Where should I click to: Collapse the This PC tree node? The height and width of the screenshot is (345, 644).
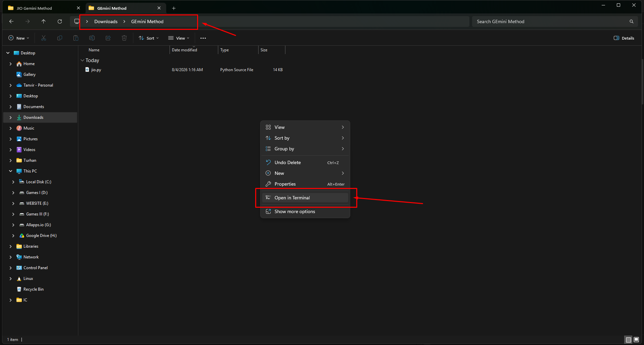pos(11,171)
